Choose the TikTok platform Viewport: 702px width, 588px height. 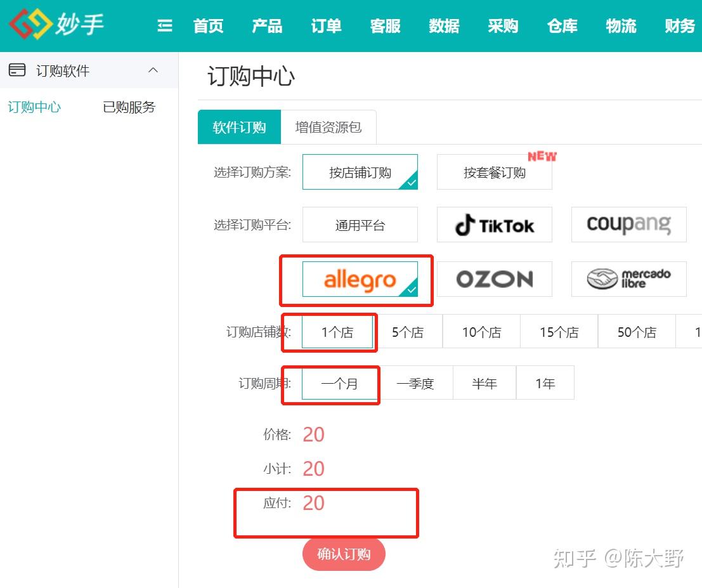[x=494, y=225]
